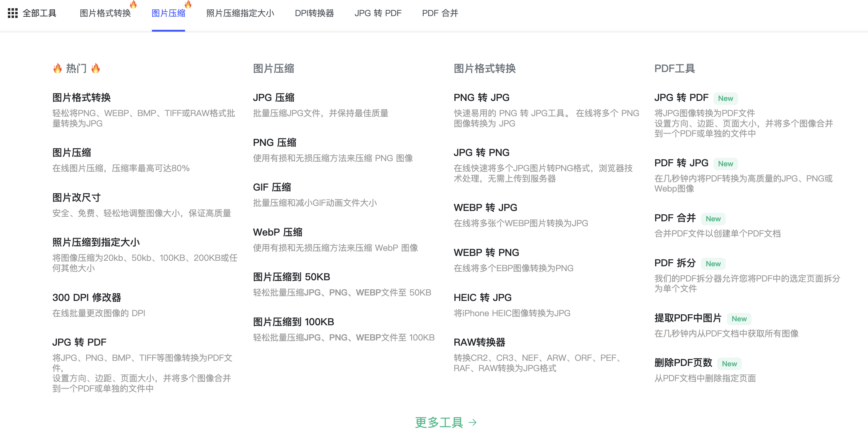Open 照片压缩到指定大小 tool
Viewport: 868px width, 442px height.
96,242
